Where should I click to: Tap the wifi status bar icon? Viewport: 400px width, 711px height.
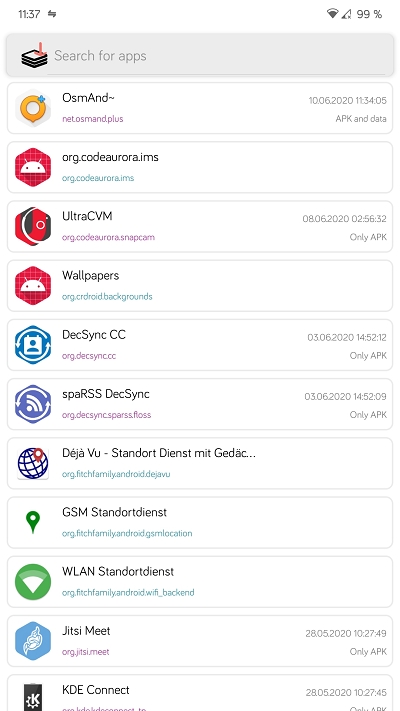(x=332, y=14)
